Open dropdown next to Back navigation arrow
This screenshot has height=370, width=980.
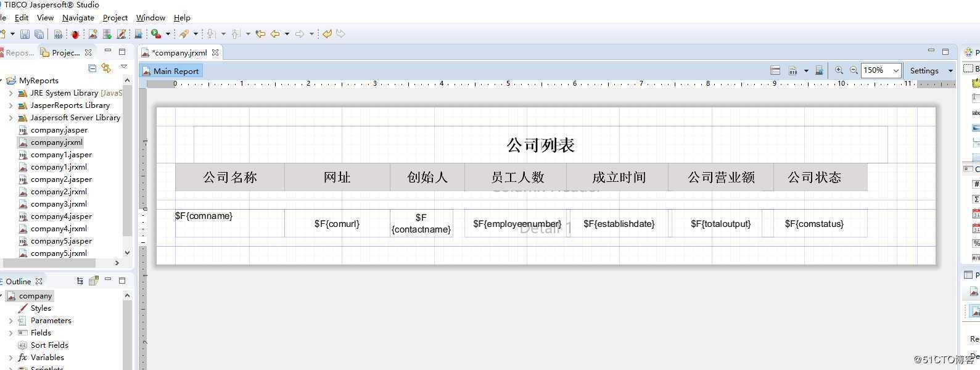pos(287,34)
